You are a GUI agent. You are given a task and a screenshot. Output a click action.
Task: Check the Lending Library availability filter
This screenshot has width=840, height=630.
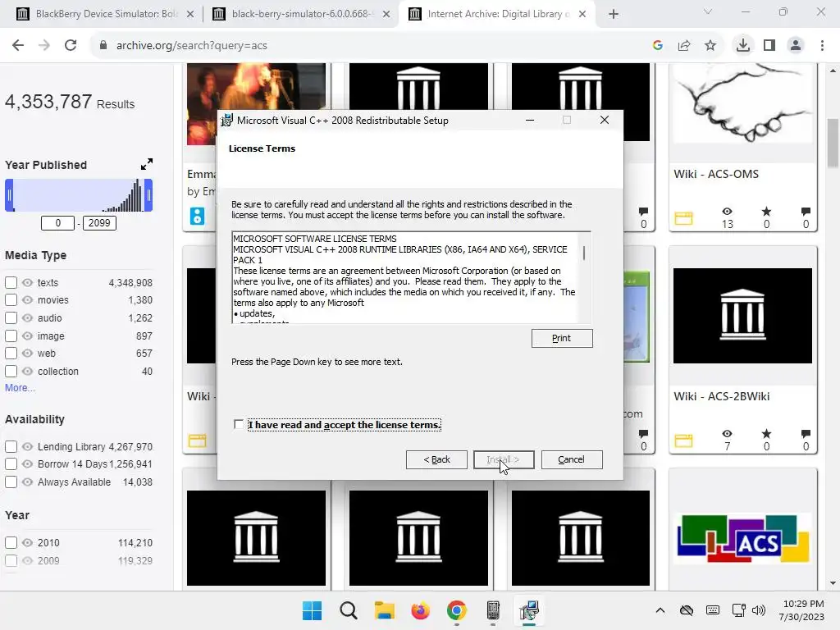pyautogui.click(x=11, y=446)
